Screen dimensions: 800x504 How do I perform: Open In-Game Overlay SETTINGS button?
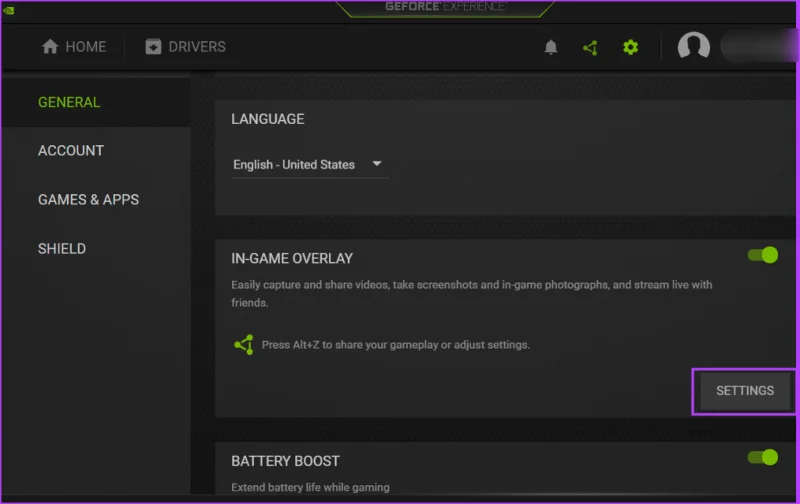coord(745,391)
